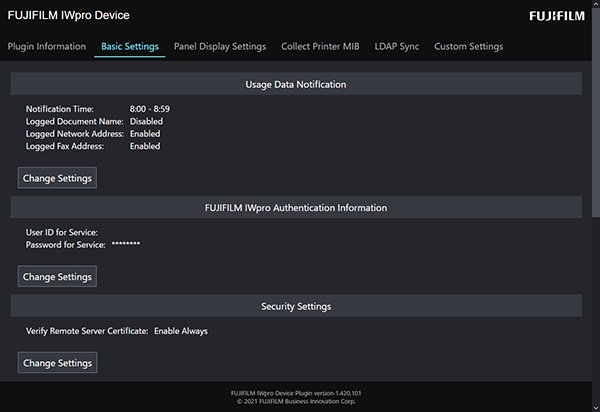Select the Basic Settings tab
The image size is (600, 412).
coord(130,46)
